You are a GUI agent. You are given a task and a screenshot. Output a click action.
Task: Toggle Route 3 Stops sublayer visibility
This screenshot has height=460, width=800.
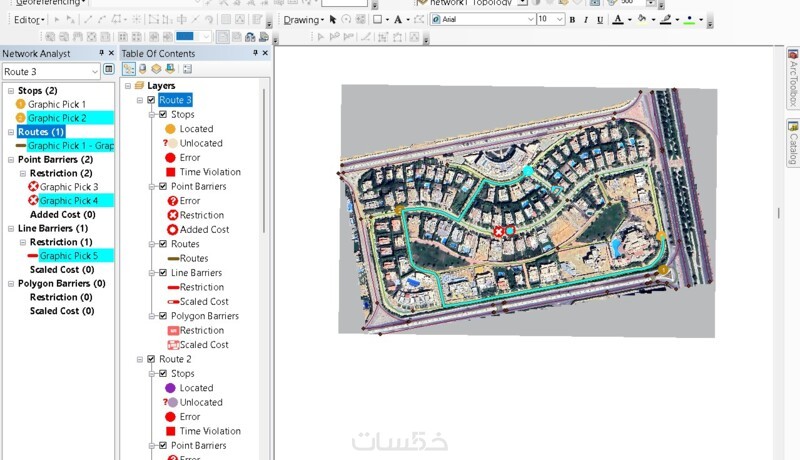click(163, 114)
